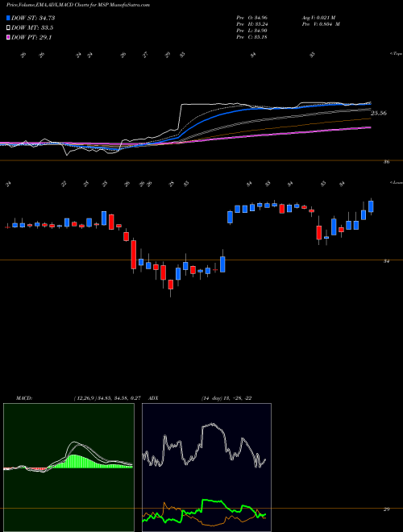Click the MACD (12,26,9) parameter values
The height and width of the screenshot is (532, 403).
pos(107,398)
